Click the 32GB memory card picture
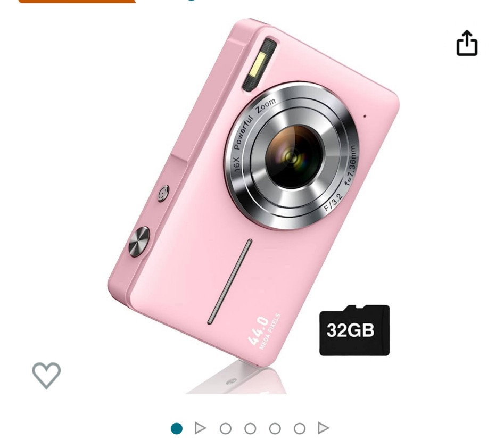The image size is (504, 448). pyautogui.click(x=354, y=330)
